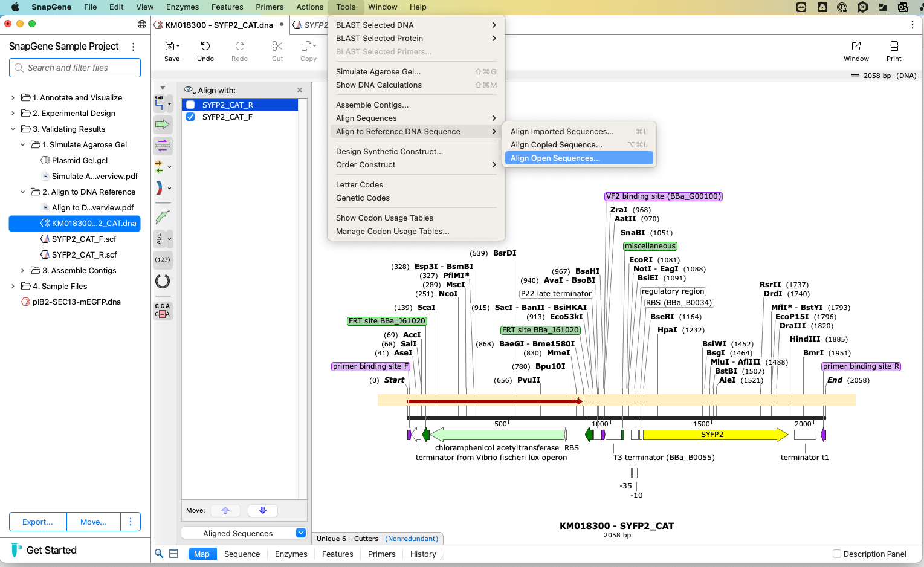924x567 pixels.
Task: Click the yellow SYFP2 feature arrow
Action: click(x=716, y=435)
